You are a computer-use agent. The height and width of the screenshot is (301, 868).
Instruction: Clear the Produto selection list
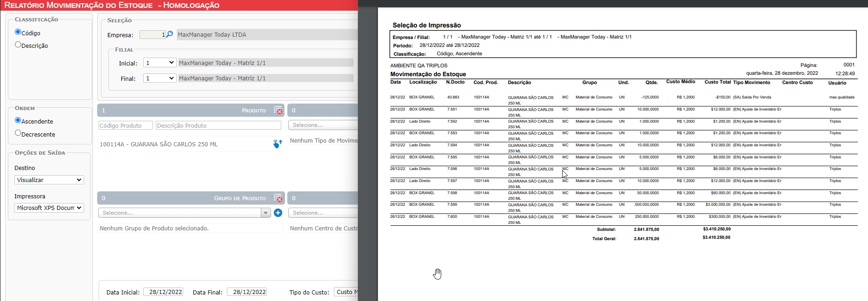[278, 110]
